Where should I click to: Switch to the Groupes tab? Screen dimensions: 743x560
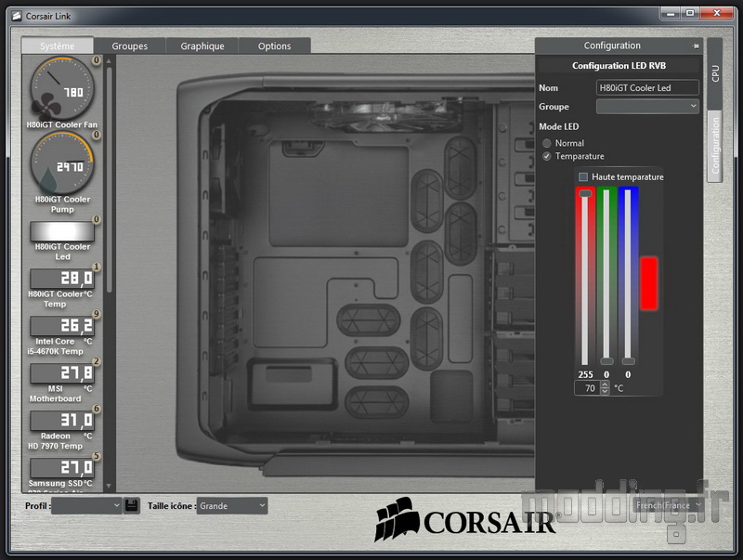130,46
